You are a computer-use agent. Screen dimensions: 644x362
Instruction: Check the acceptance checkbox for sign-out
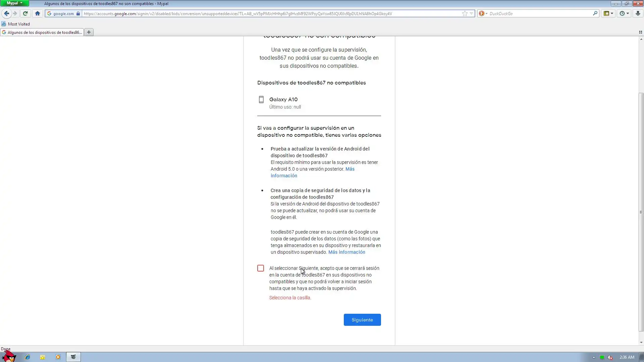click(261, 268)
